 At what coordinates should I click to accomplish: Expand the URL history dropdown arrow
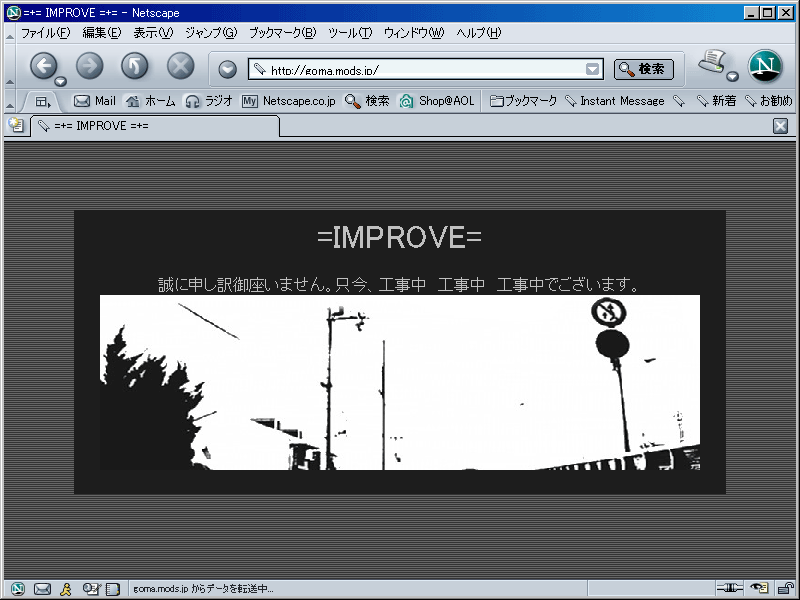point(592,69)
